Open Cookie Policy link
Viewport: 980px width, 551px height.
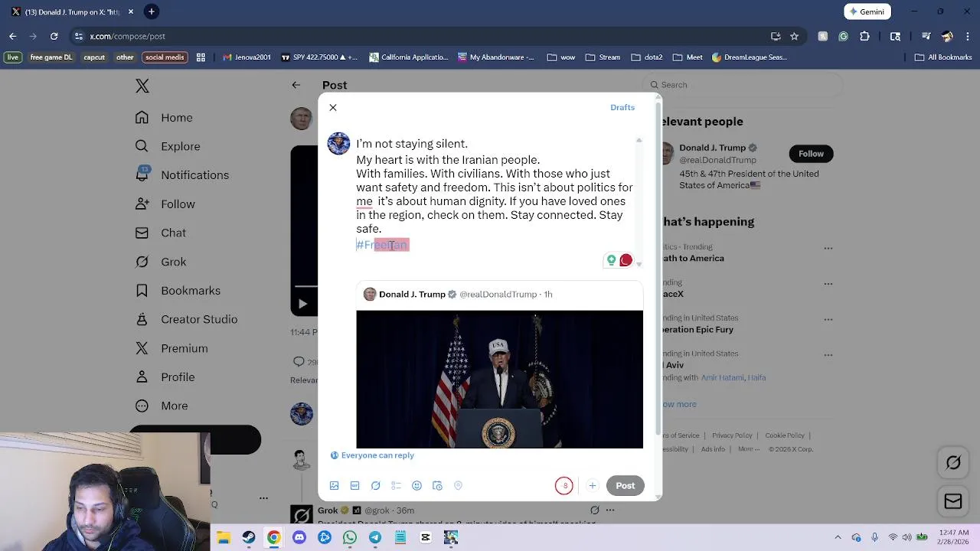coord(785,435)
